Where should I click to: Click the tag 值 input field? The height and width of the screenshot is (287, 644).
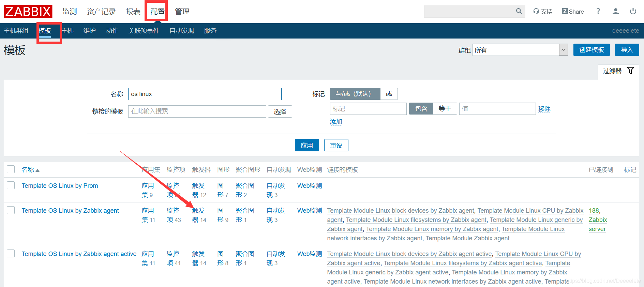pyautogui.click(x=497, y=109)
